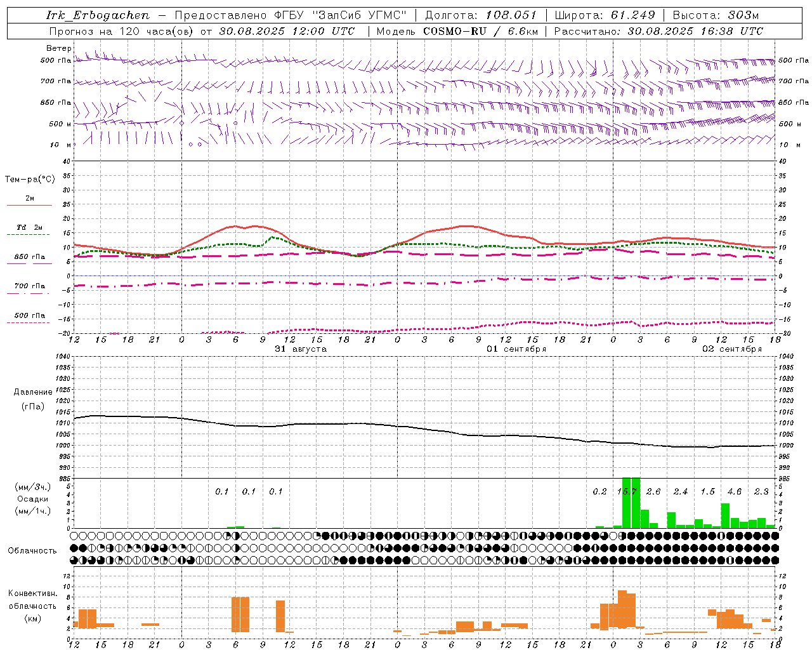Viewport: 812px width, 650px height.
Task: Click the 15.7 precipitation total value
Action: tap(627, 492)
